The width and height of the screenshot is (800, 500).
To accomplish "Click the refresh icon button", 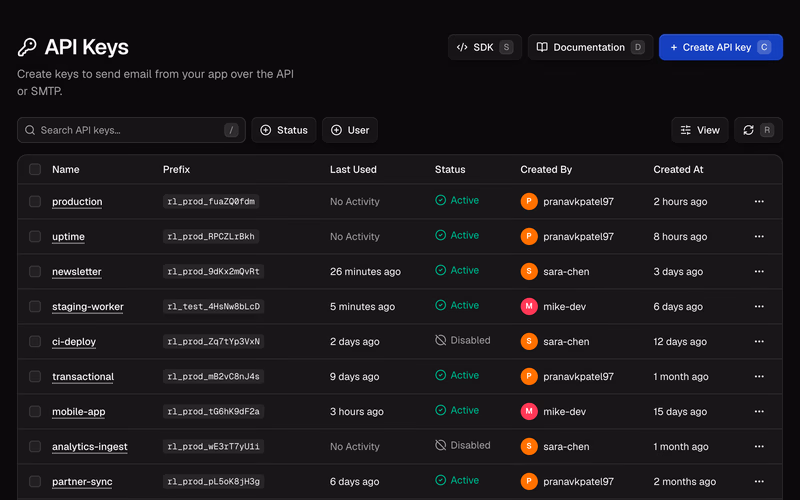I will (758, 130).
